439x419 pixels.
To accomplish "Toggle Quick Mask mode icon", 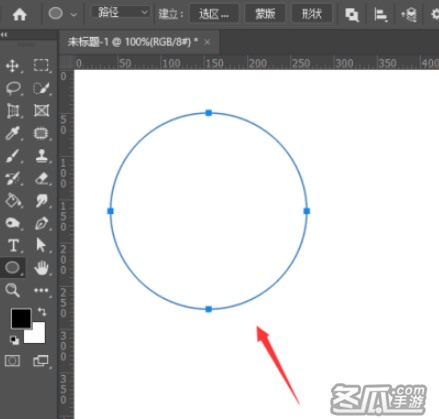I will pyautogui.click(x=12, y=361).
